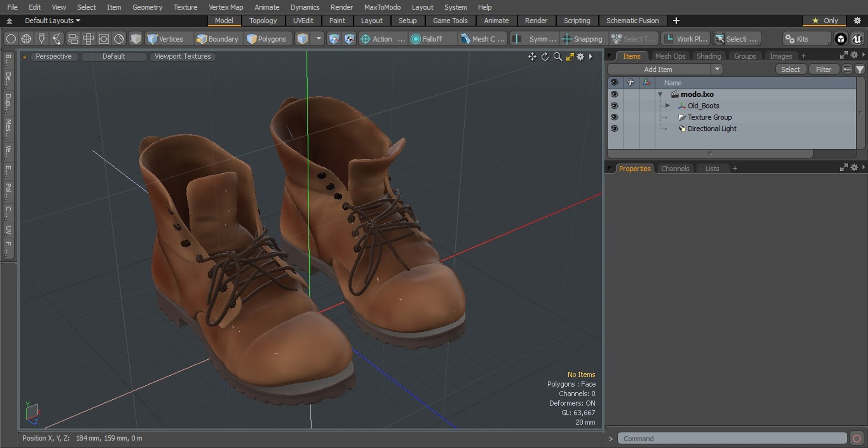This screenshot has width=868, height=448.
Task: Toggle visibility of modo.lxo scene
Action: [614, 94]
